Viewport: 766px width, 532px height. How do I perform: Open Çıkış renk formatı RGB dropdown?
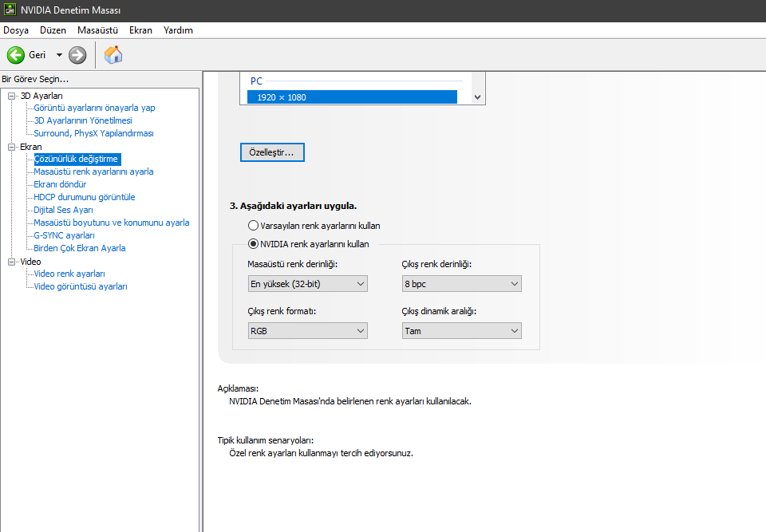coord(308,331)
